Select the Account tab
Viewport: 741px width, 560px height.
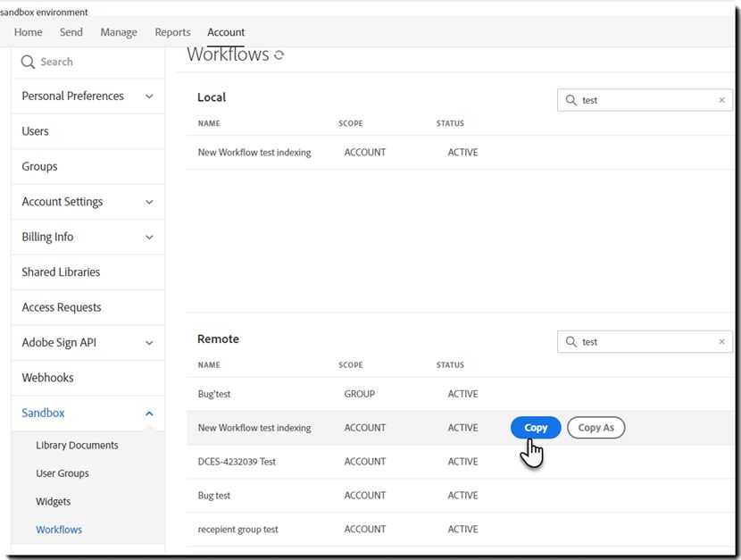click(x=226, y=32)
